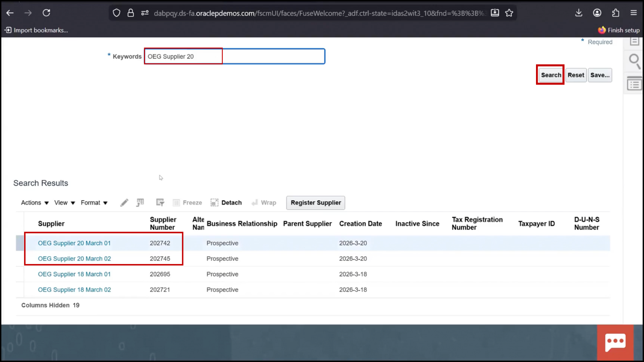This screenshot has height=362, width=644.
Task: Open the View dropdown menu
Action: click(65, 203)
